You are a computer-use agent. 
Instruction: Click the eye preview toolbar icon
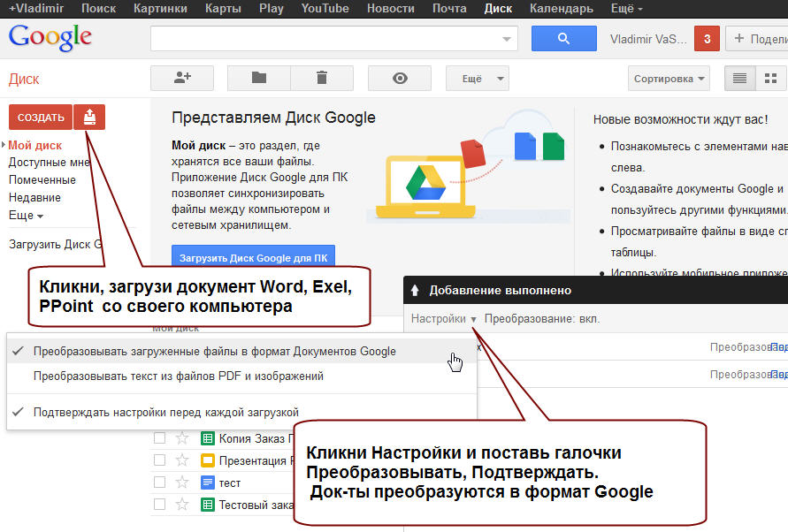click(x=400, y=79)
